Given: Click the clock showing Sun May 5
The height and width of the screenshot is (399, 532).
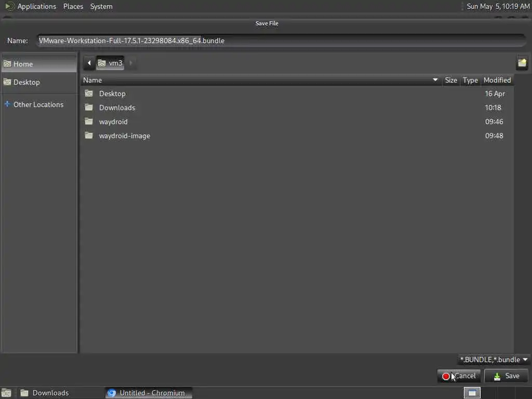Looking at the screenshot, I should 498,6.
